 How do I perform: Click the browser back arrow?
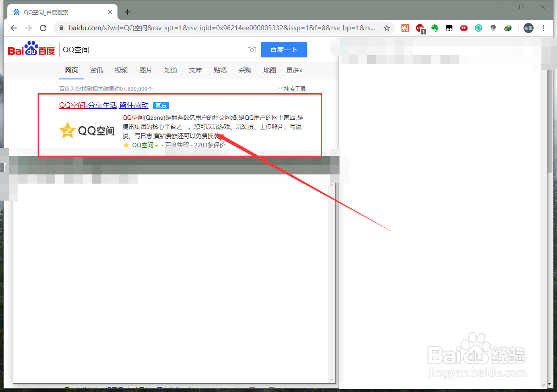point(14,28)
